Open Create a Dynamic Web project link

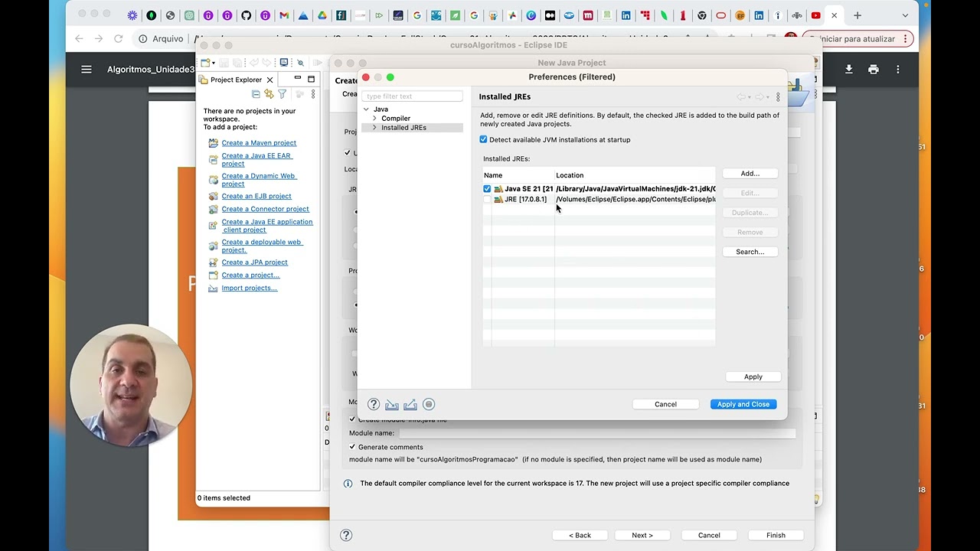point(259,180)
